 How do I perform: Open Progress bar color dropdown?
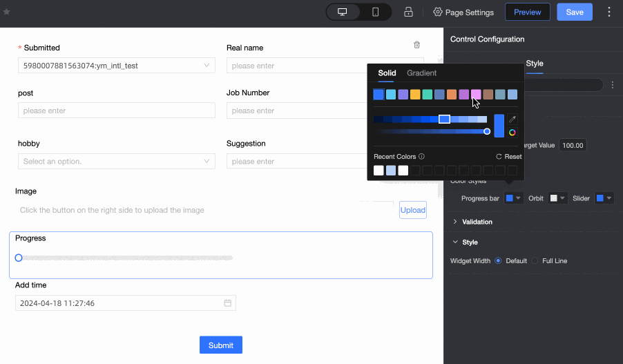tap(513, 198)
